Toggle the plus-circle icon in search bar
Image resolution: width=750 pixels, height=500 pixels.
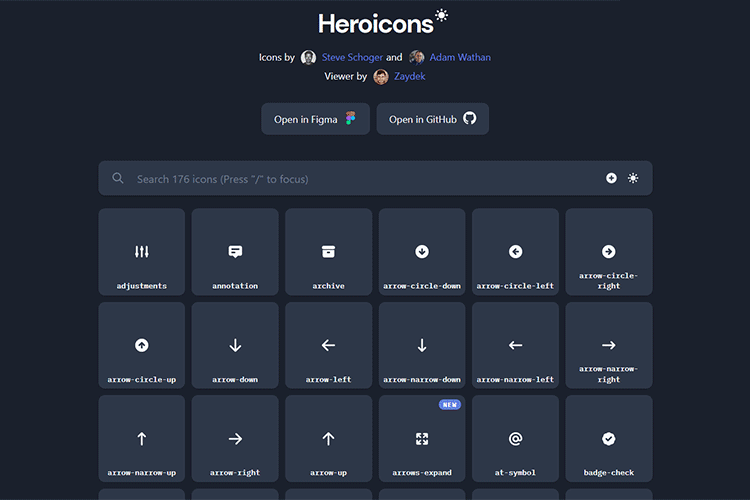coord(611,178)
